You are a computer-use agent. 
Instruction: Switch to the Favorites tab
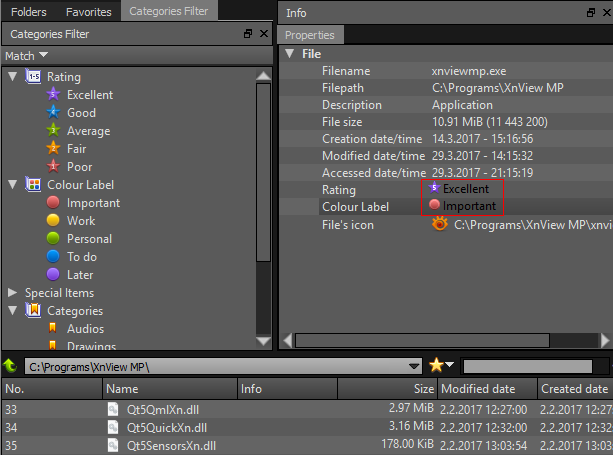[x=89, y=12]
